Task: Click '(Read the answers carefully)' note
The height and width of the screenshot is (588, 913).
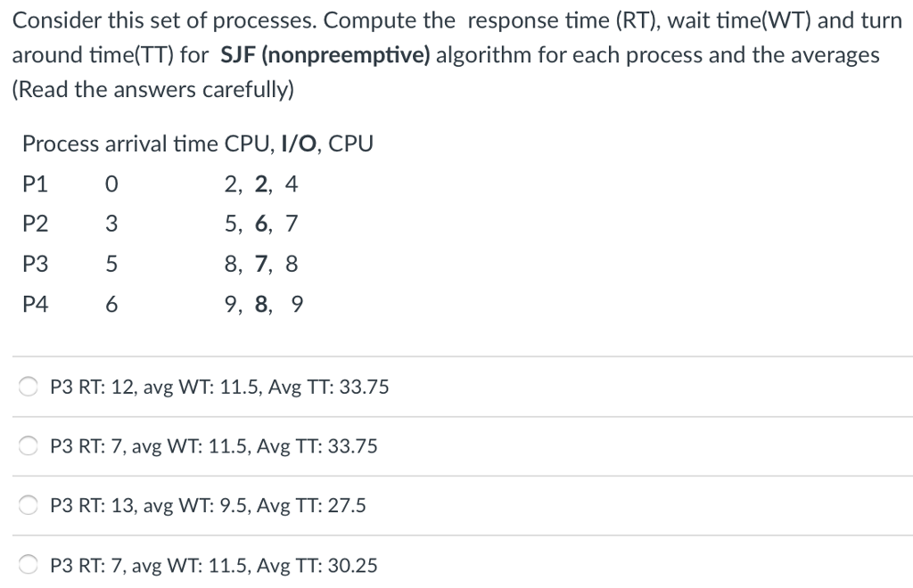Action: pyautogui.click(x=153, y=90)
